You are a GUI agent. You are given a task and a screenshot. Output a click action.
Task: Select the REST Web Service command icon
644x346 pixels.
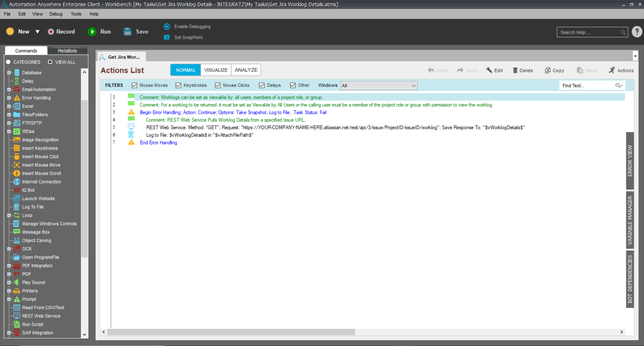click(x=17, y=316)
